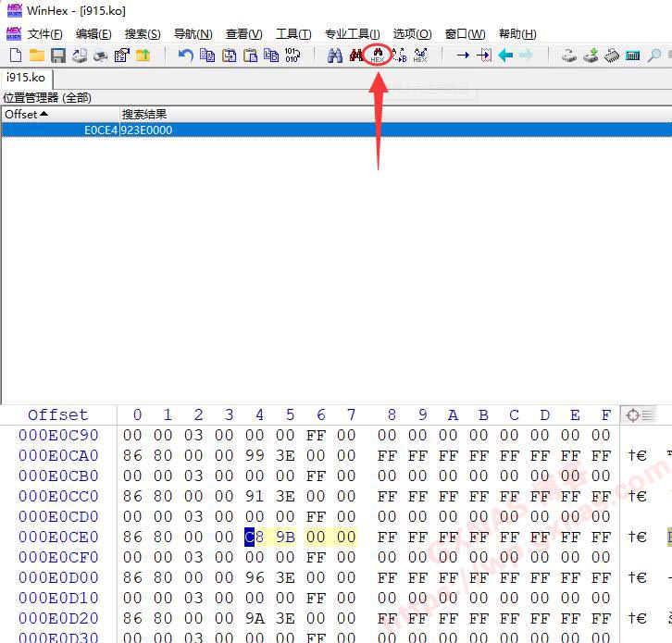Click the Modify Data 101/010 icon
This screenshot has width=672, height=643.
click(x=292, y=56)
